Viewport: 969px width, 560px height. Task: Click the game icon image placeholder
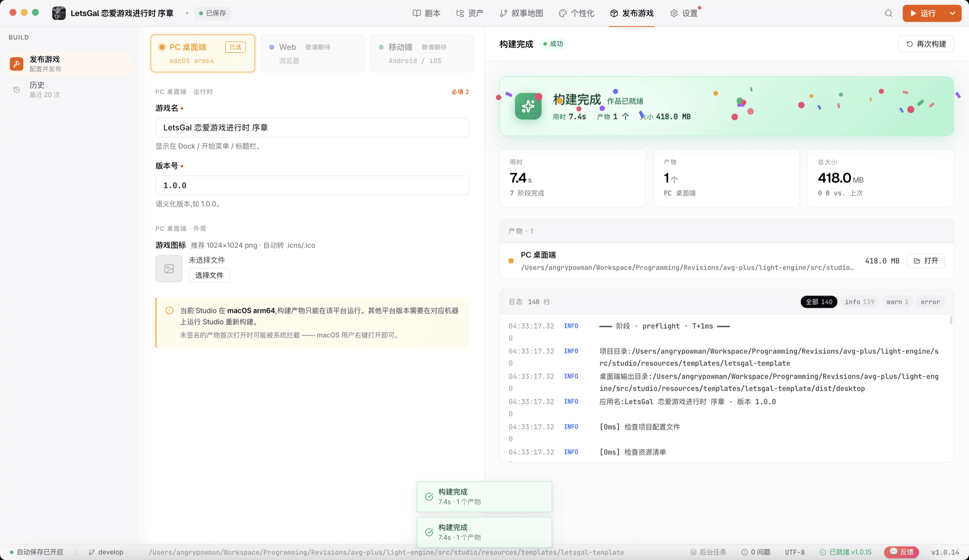click(169, 268)
